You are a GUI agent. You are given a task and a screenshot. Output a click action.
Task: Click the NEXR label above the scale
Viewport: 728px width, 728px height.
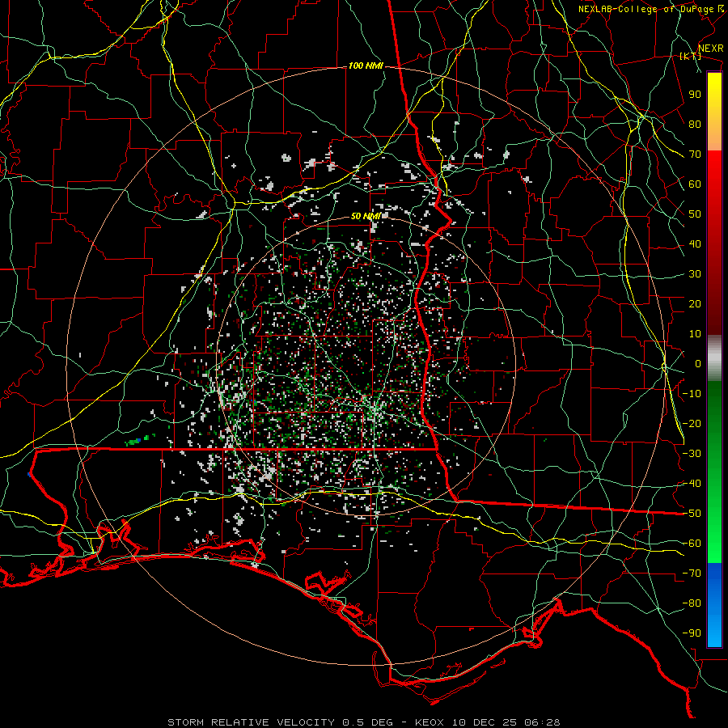click(x=710, y=49)
